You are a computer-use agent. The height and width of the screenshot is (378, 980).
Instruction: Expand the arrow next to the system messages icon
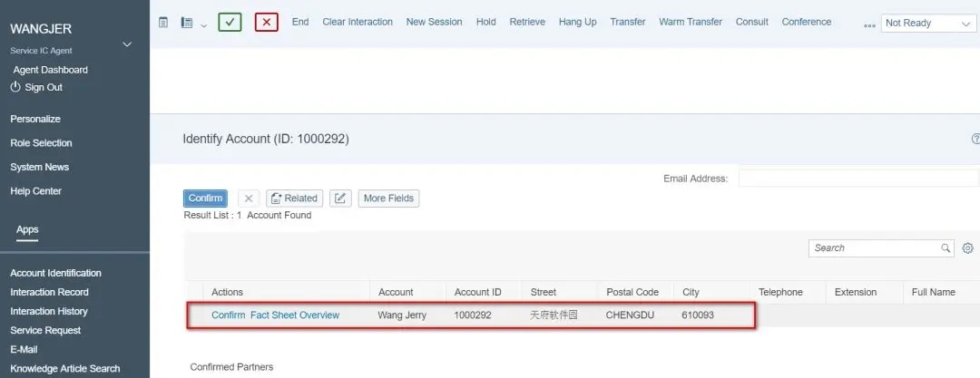pos(204,25)
